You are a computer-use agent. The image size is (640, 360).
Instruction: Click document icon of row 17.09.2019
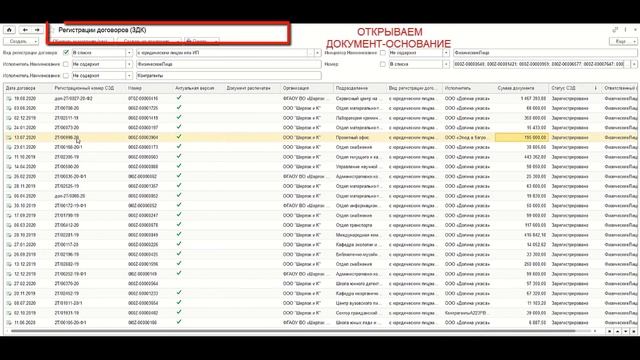coord(9,215)
